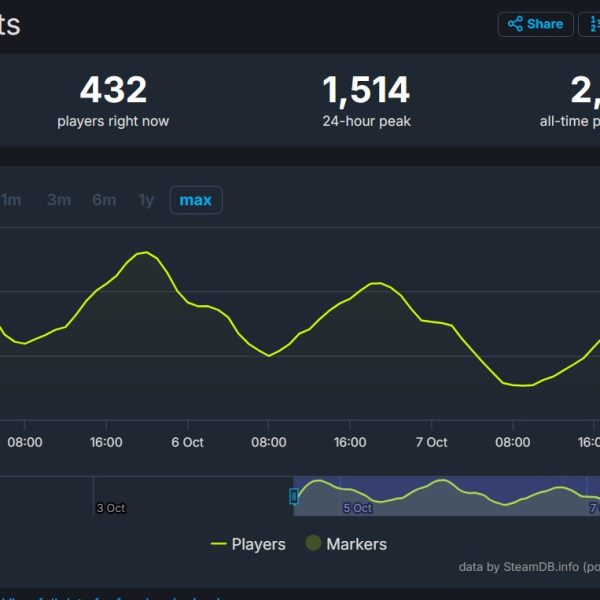
Task: Click the lowest dip of the players line
Action: [x=523, y=386]
